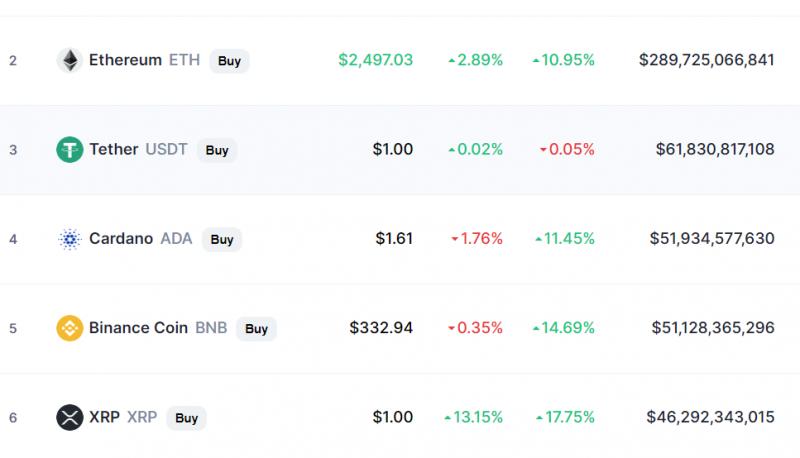Select the Buy button beside Cardano ADA
This screenshot has height=458, width=800.
(x=222, y=239)
